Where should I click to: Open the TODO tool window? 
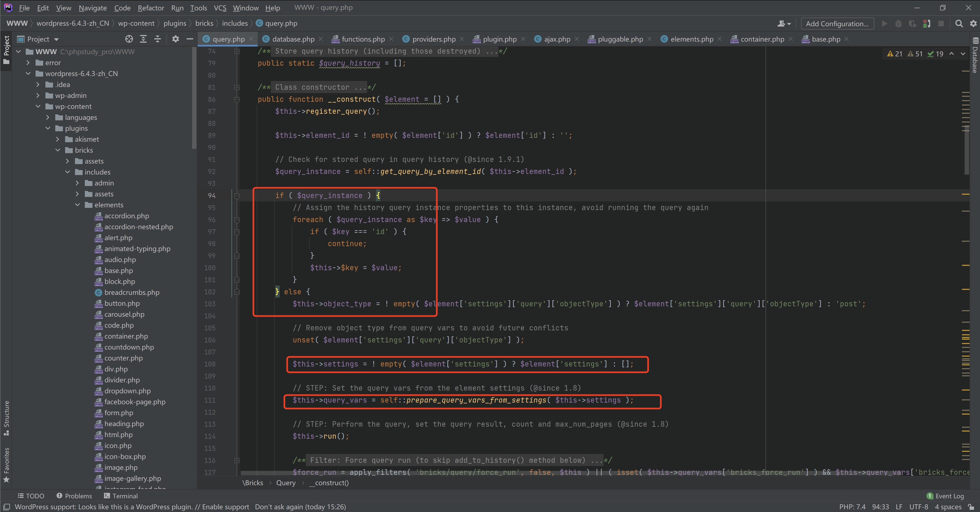[x=31, y=496]
